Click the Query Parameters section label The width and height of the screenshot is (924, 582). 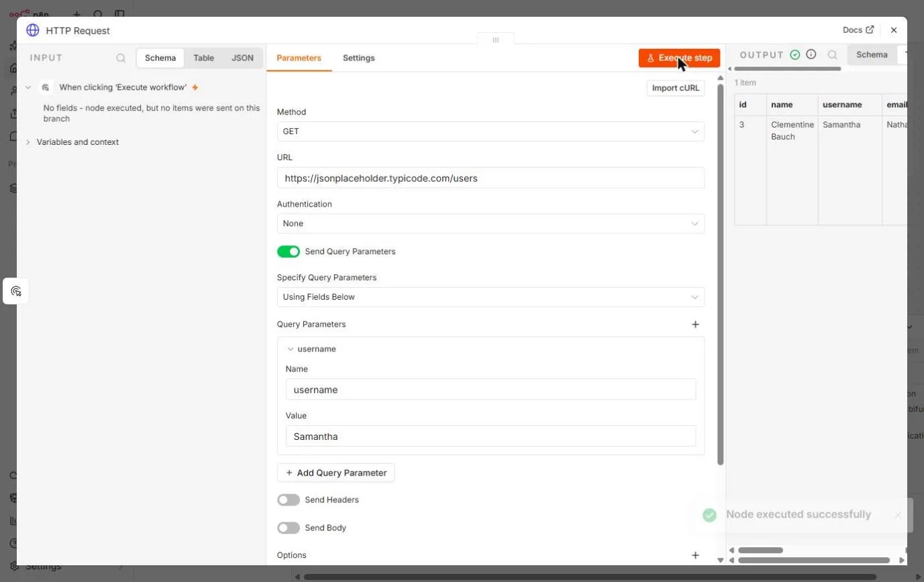[x=311, y=325]
